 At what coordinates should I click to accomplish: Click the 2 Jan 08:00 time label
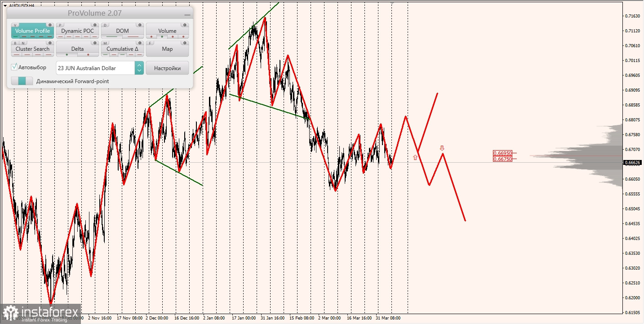tap(214, 318)
